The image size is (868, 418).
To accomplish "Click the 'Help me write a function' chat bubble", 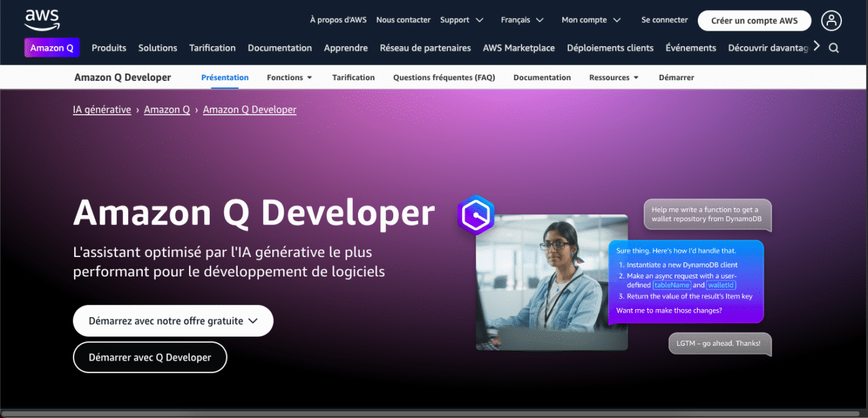I will pyautogui.click(x=708, y=215).
